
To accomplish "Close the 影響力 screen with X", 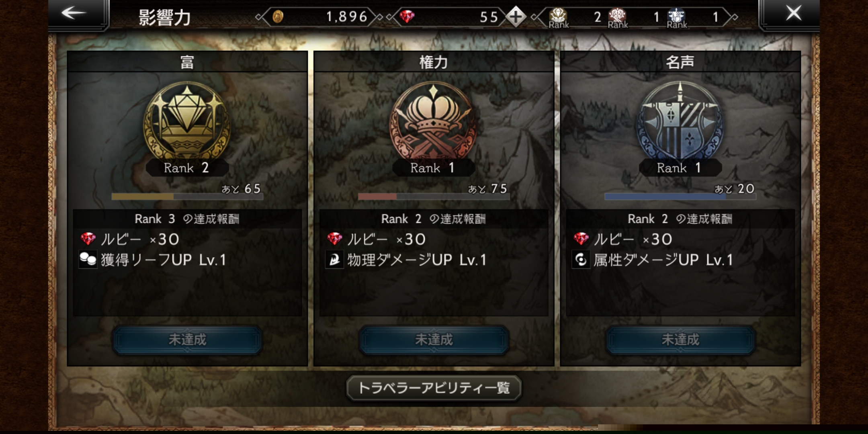I will click(x=789, y=13).
